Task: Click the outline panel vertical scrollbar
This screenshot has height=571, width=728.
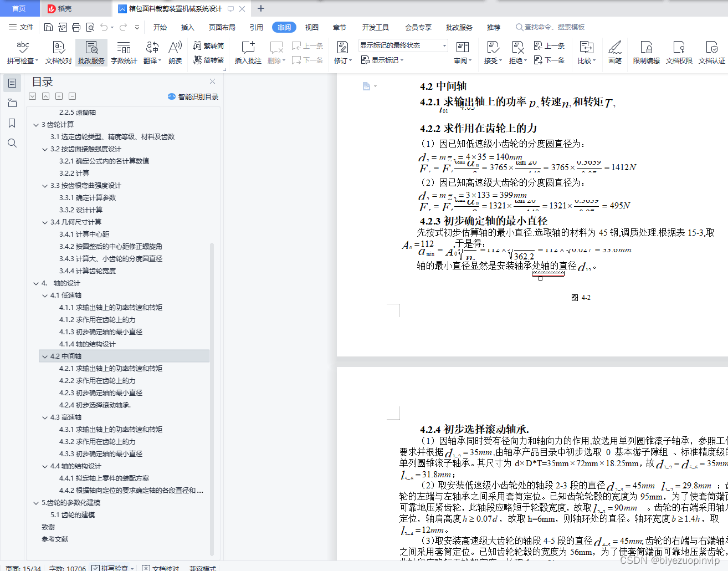Action: pos(212,398)
